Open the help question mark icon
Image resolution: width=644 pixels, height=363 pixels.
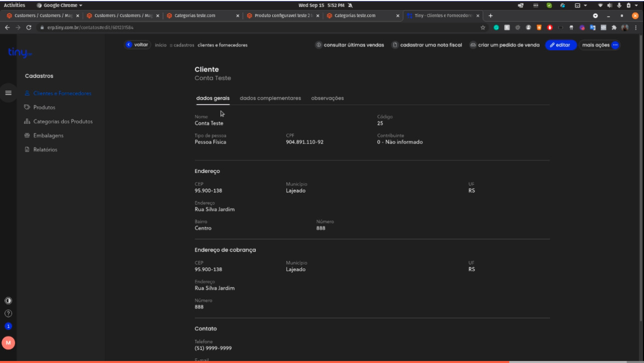pyautogui.click(x=8, y=313)
